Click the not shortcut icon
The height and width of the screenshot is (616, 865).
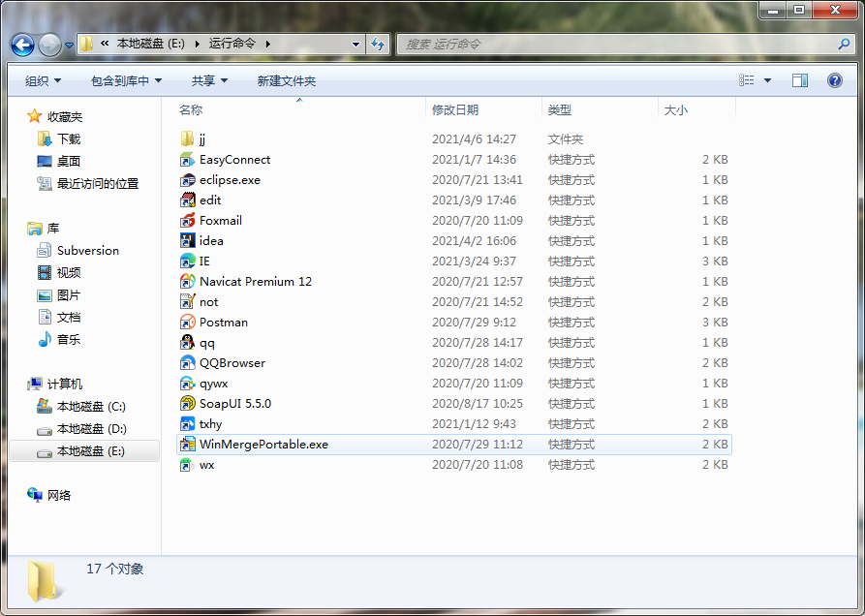(x=188, y=301)
